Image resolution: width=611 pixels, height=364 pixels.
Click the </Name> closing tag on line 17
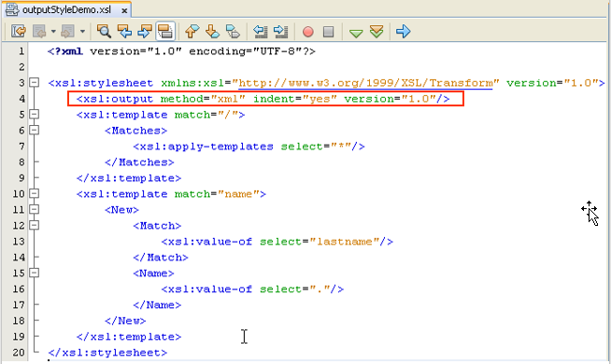[x=157, y=305]
